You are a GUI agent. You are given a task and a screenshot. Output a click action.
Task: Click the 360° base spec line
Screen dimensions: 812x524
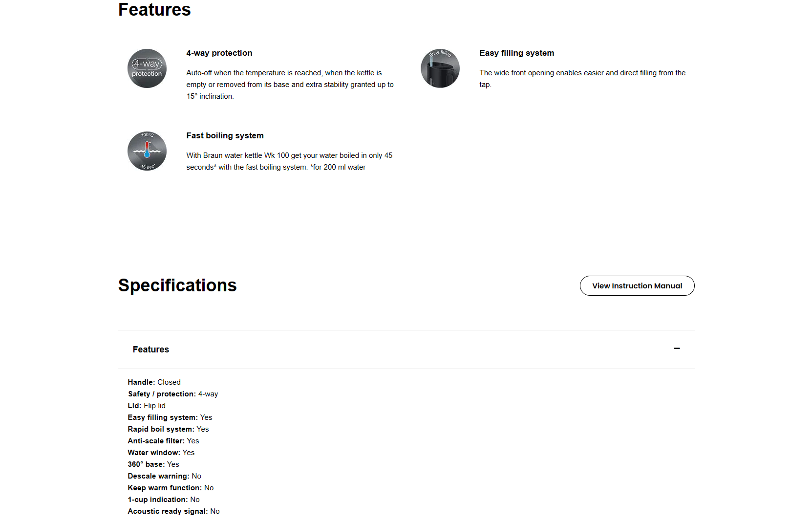[x=153, y=464]
